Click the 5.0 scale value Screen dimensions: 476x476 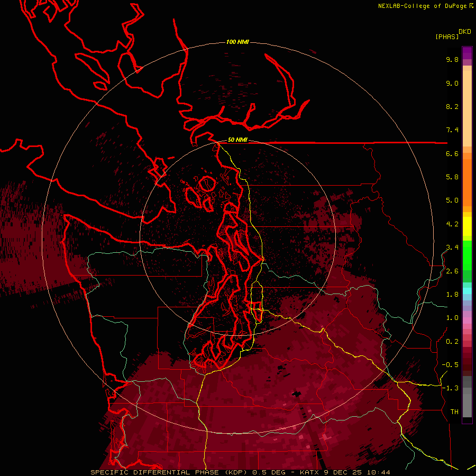pos(452,200)
